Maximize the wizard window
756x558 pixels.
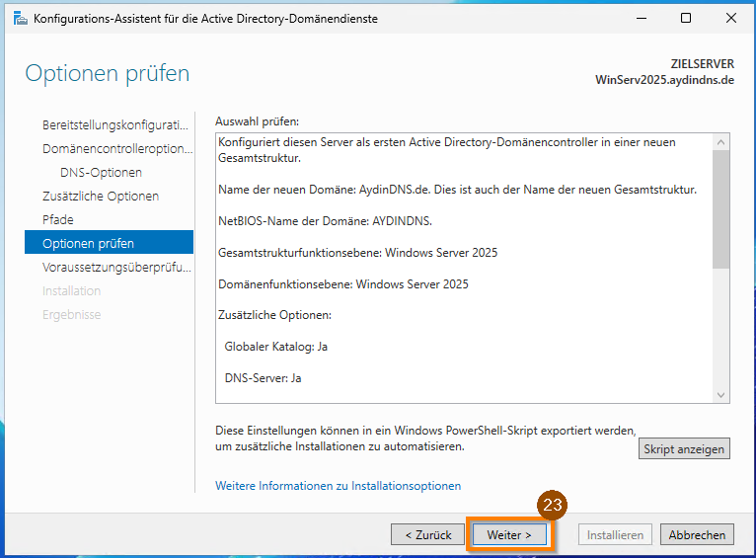tap(686, 19)
